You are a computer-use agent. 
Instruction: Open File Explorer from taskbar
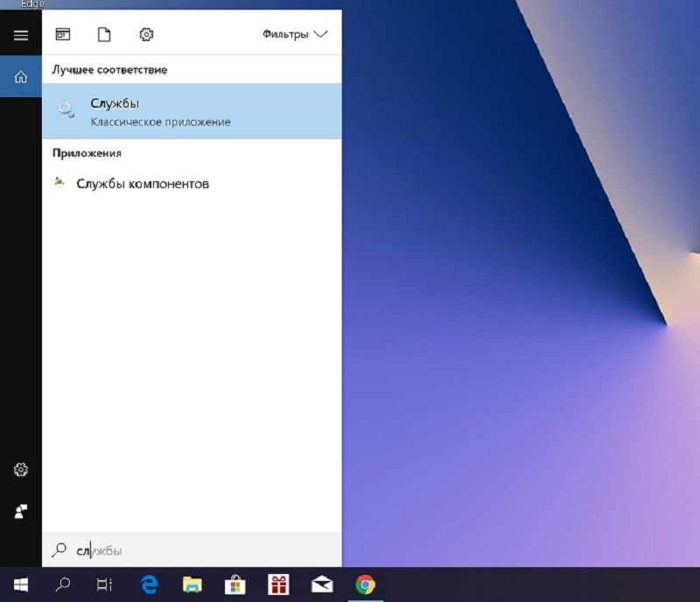192,584
